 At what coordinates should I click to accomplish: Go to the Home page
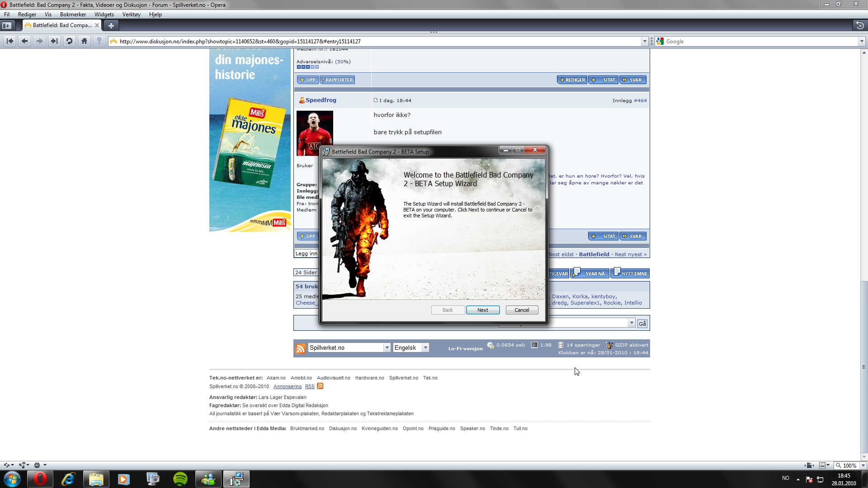click(84, 41)
